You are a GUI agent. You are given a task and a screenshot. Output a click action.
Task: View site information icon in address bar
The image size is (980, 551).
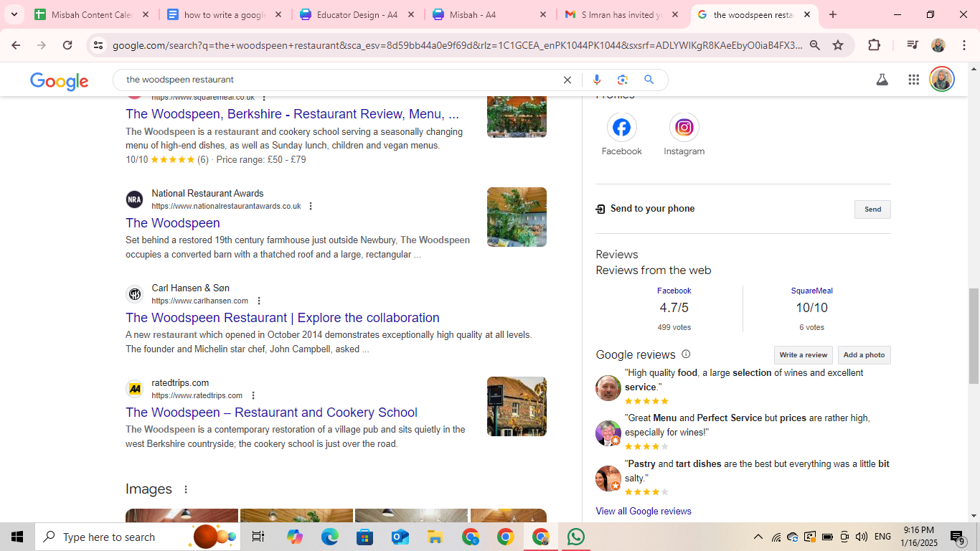[x=98, y=45]
